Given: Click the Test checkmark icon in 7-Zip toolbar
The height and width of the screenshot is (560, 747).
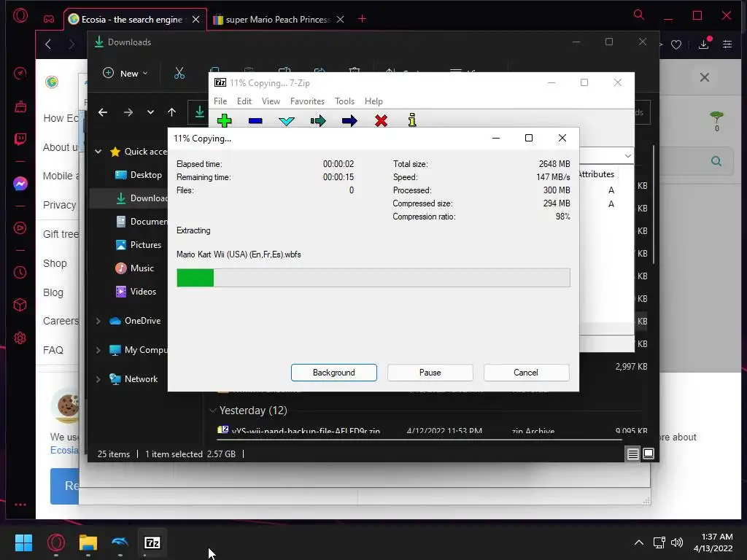Looking at the screenshot, I should [286, 121].
